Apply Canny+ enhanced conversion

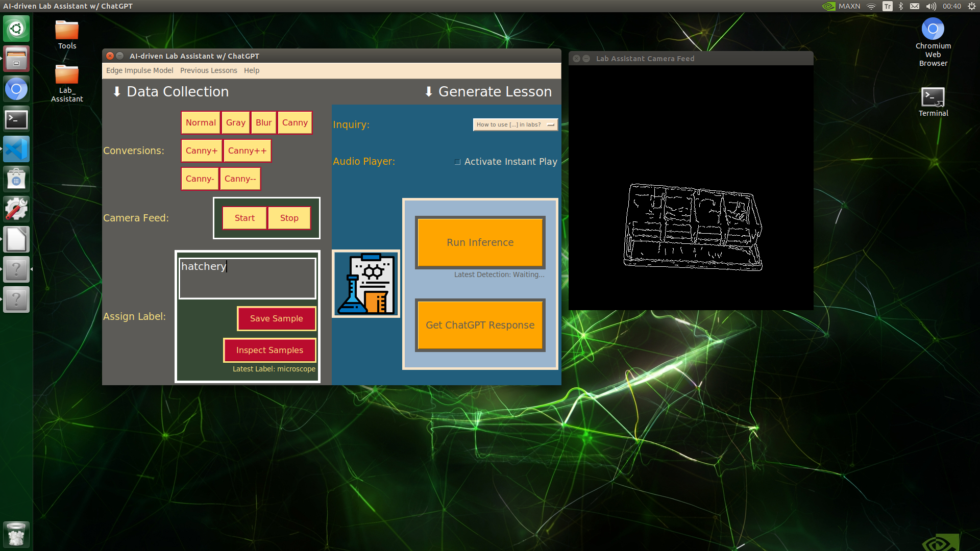[201, 151]
